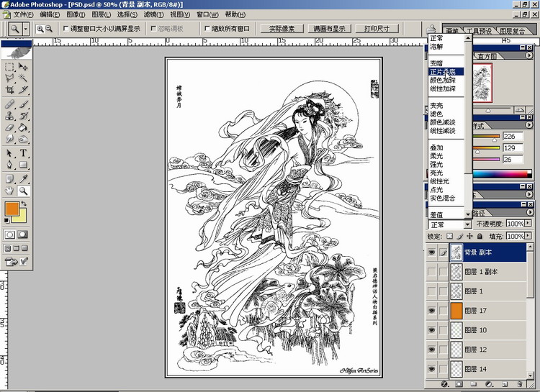The image size is (540, 392).
Task: Add layer style at Layers panel bottom
Action: [x=444, y=384]
